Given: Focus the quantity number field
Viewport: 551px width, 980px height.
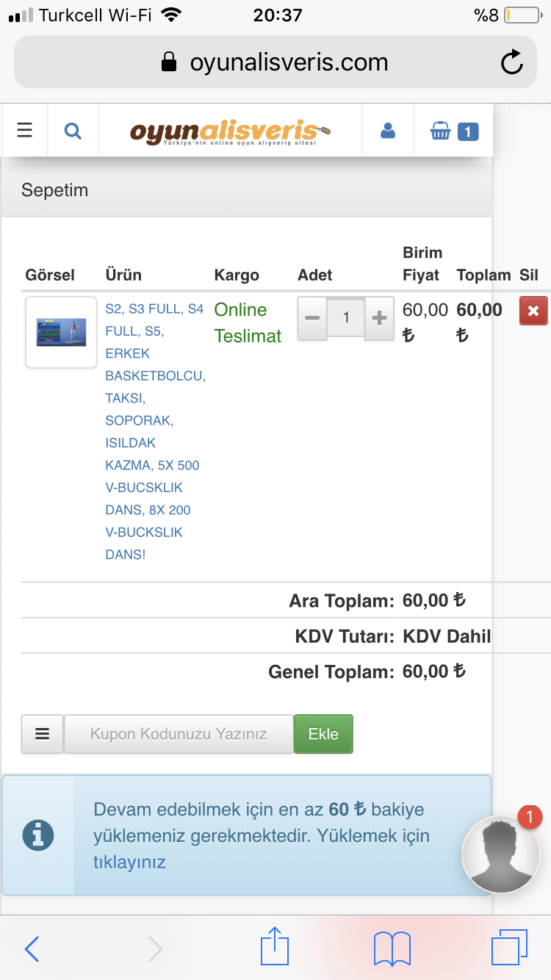Looking at the screenshot, I should (x=346, y=318).
